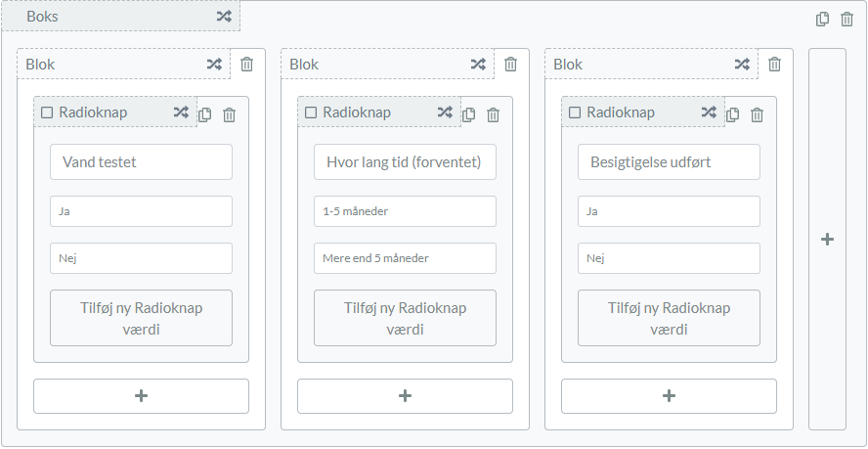The width and height of the screenshot is (868, 449).
Task: Add new Radioknap value under Vand testet
Action: [x=141, y=318]
